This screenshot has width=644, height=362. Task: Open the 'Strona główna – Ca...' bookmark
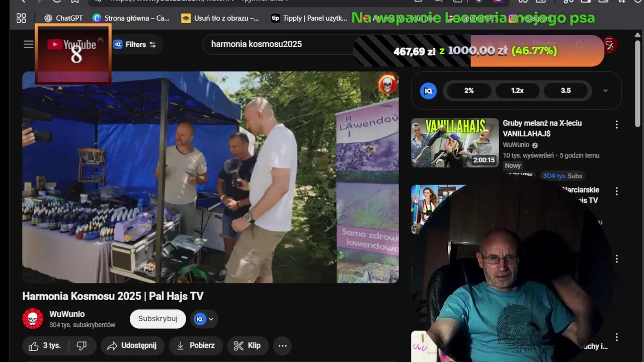tap(131, 18)
